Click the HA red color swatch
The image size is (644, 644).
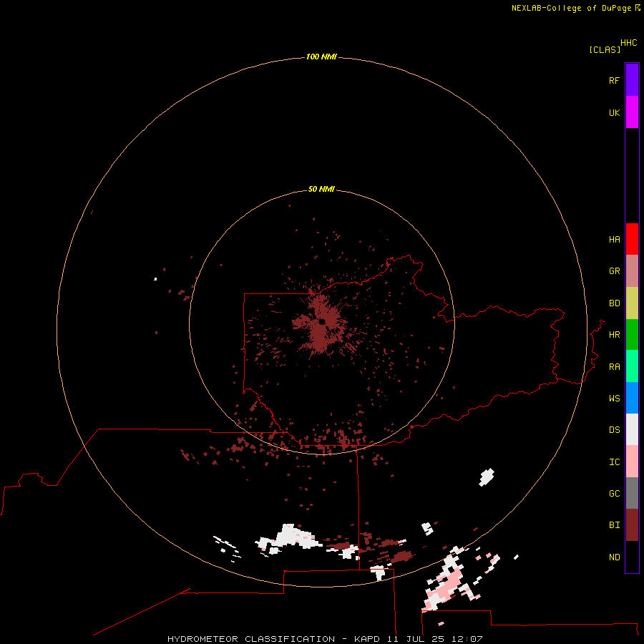pos(632,239)
